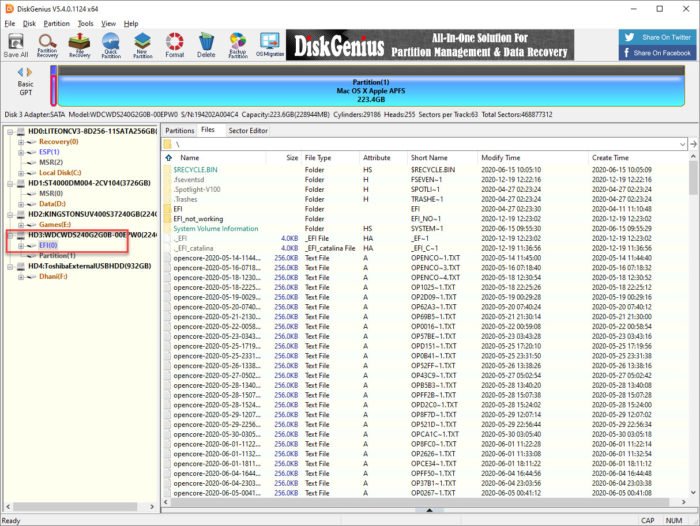Select the .fseventsd folder row
Viewport: 700px width, 526px height.
click(x=425, y=180)
